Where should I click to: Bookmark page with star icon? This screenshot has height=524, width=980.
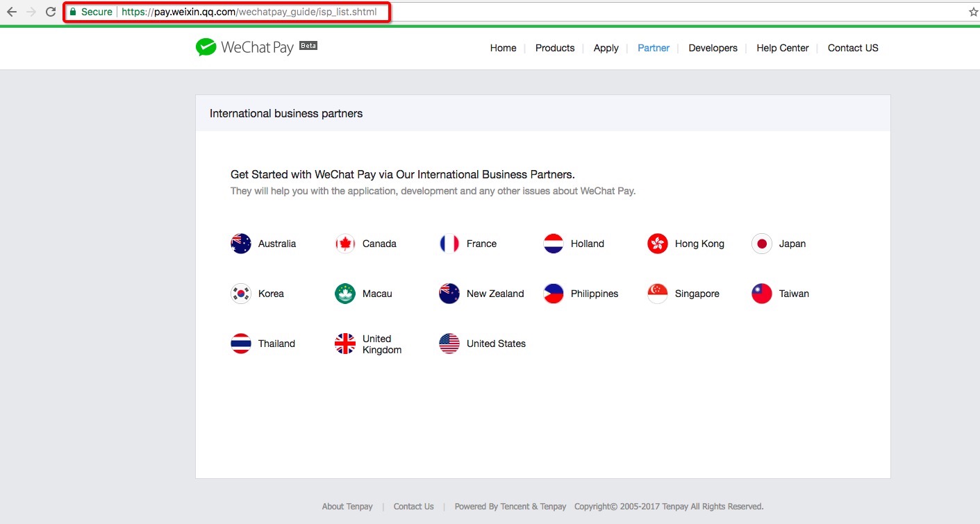(973, 12)
